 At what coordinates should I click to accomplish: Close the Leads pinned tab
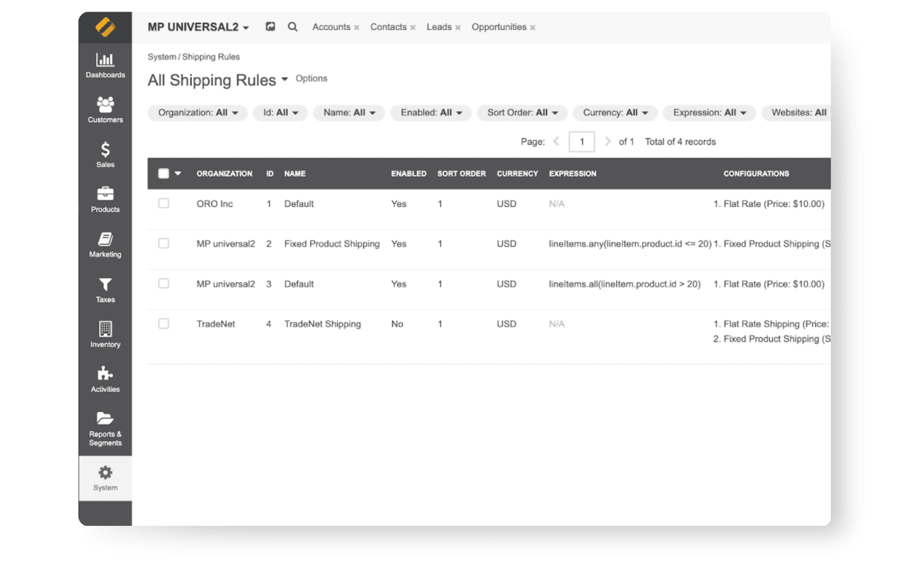coord(458,27)
